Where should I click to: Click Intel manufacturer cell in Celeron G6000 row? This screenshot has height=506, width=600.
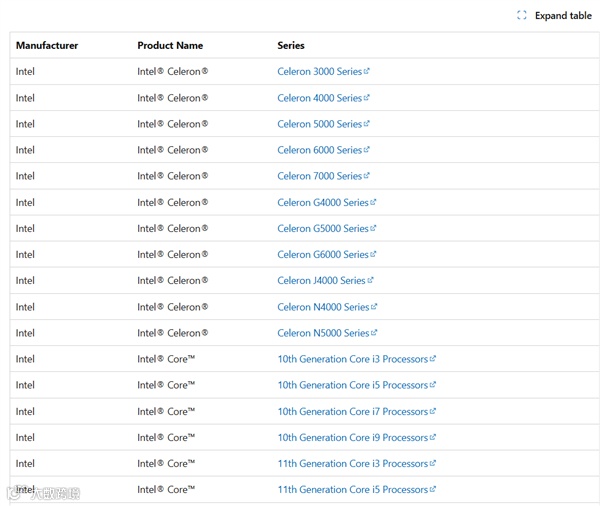tap(25, 255)
